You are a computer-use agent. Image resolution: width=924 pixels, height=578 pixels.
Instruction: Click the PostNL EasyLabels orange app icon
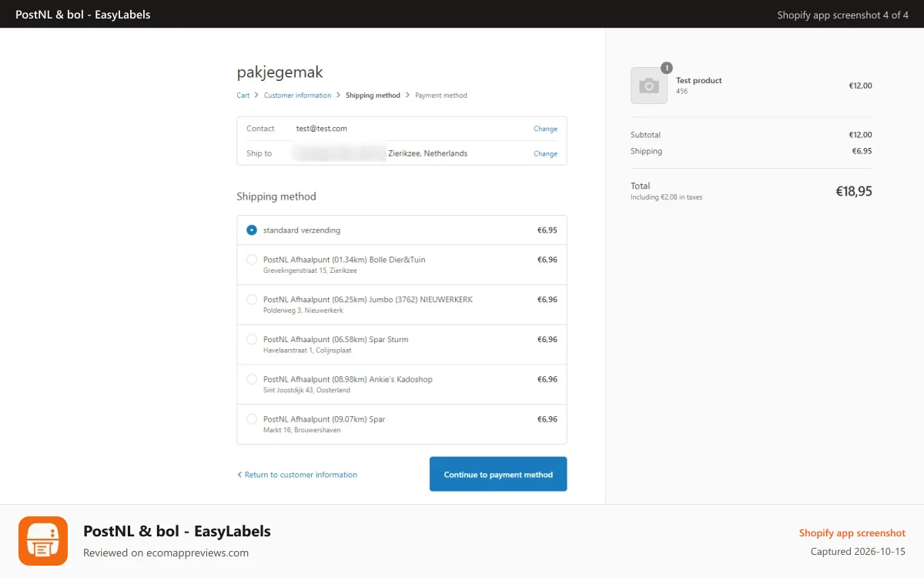[43, 541]
